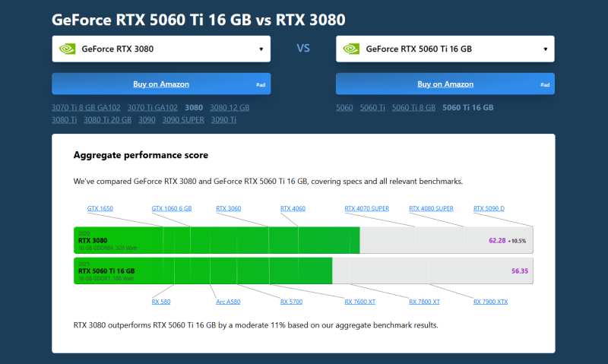The width and height of the screenshot is (608, 364).
Task: Click the NVIDIA logo beside GeForce RTX 3080
Action: [67, 49]
